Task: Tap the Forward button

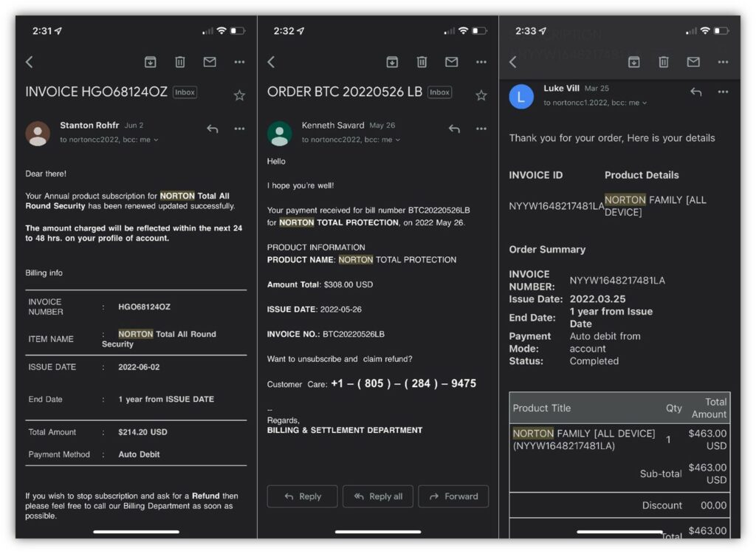Action: 454,496
